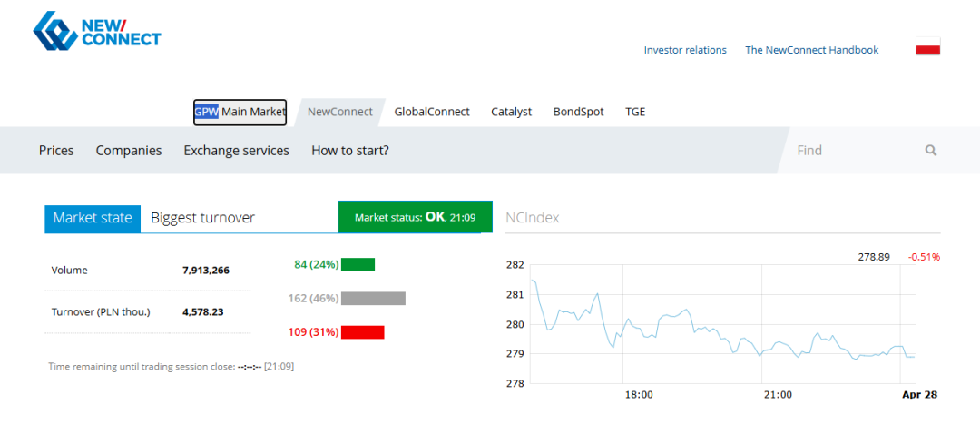
Task: Click the NewConnect logo
Action: click(97, 31)
